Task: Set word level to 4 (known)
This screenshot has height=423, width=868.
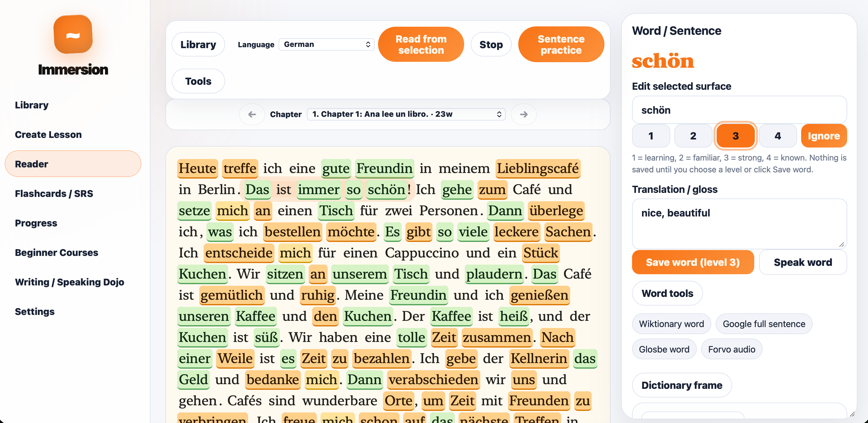Action: [777, 136]
